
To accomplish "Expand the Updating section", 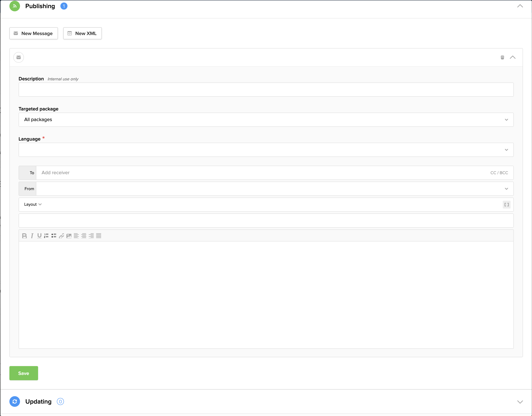I will 520,402.
